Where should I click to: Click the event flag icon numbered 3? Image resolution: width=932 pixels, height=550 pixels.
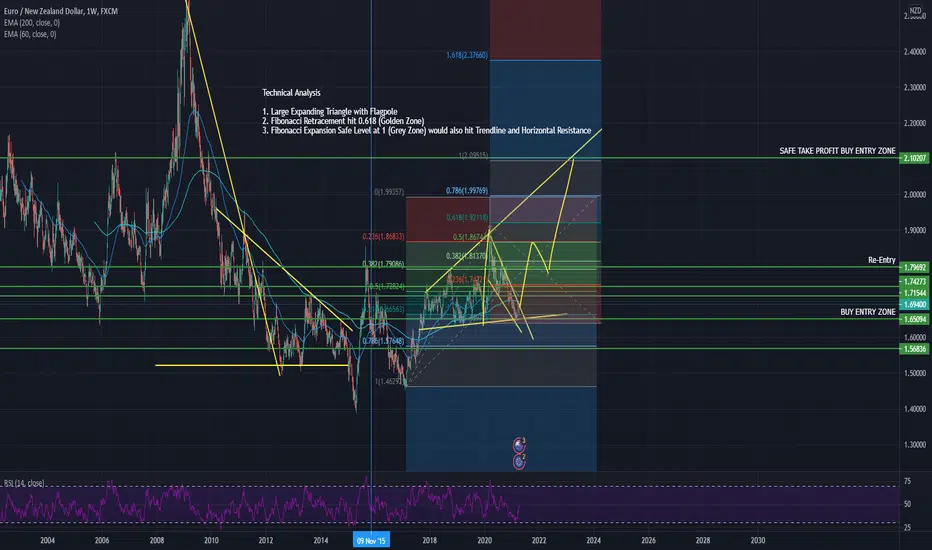[x=519, y=445]
